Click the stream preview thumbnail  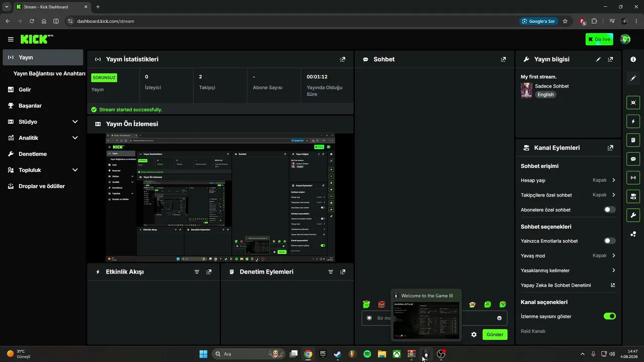coord(220,197)
